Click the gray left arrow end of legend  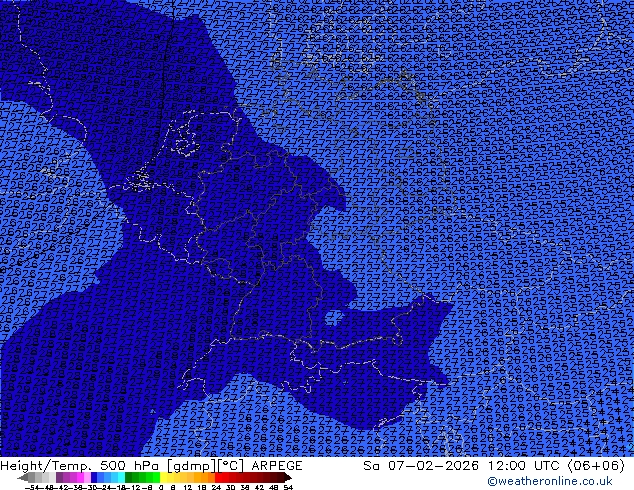(x=23, y=477)
